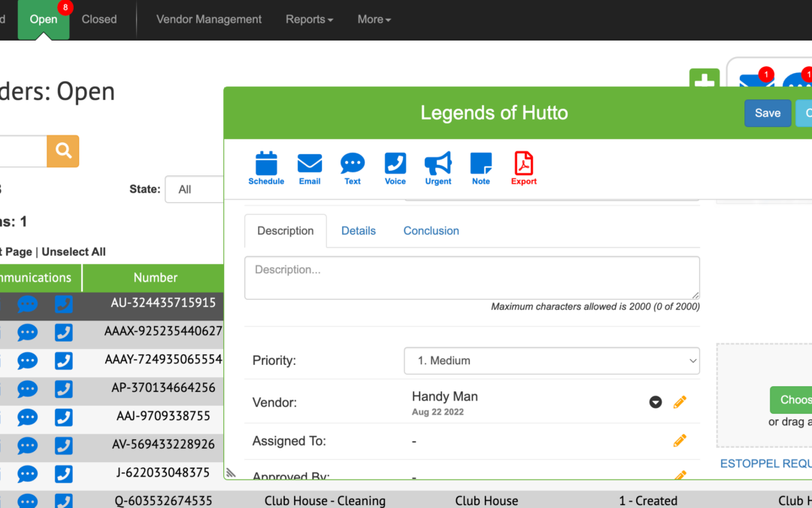Click the Unselect All link
Viewport: 812px width, 508px height.
[x=74, y=252]
